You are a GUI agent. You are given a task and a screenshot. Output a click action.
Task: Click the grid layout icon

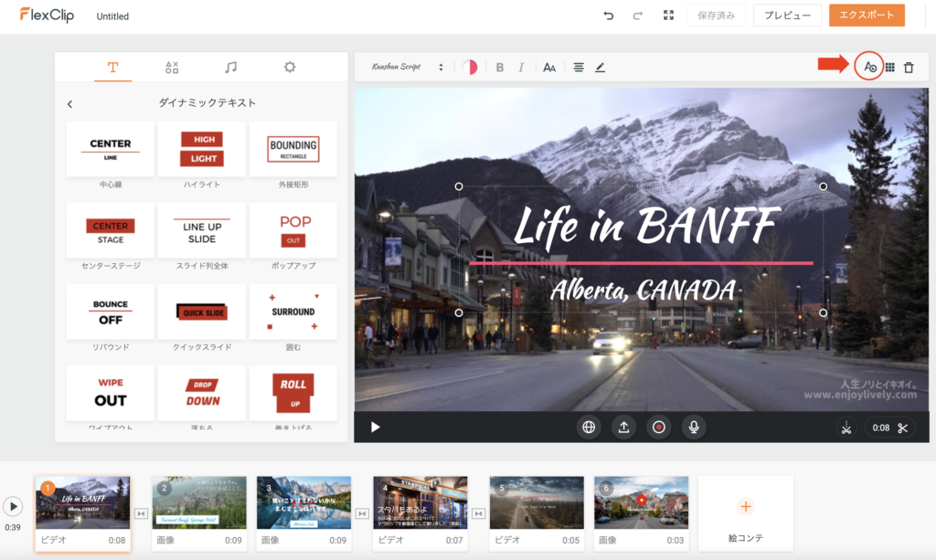click(890, 68)
